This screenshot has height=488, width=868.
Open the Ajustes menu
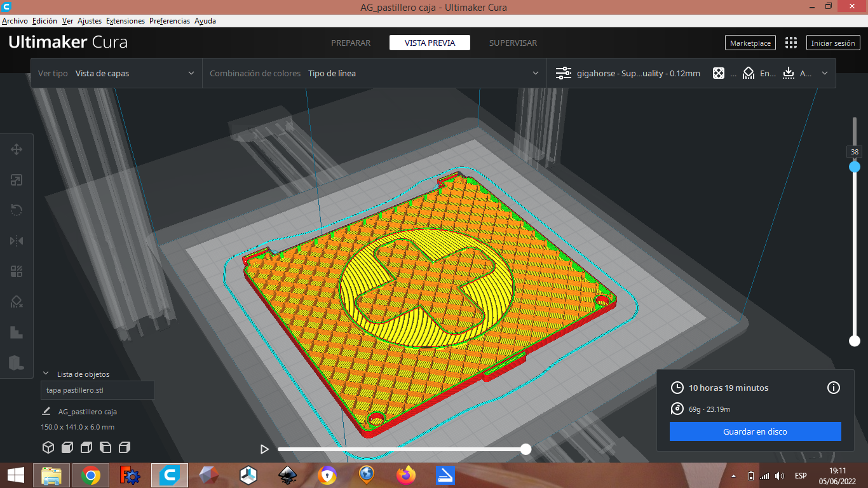click(x=90, y=21)
